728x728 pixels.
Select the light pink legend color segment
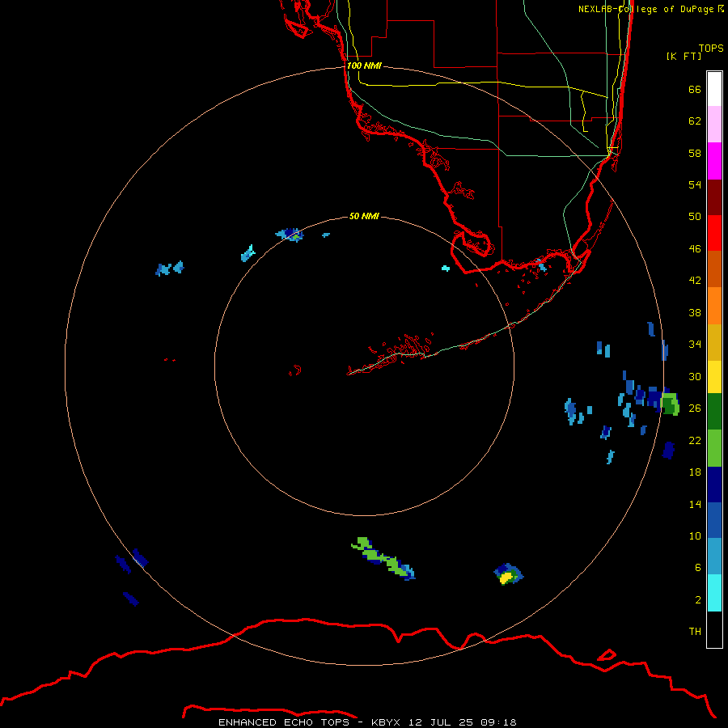[x=714, y=124]
